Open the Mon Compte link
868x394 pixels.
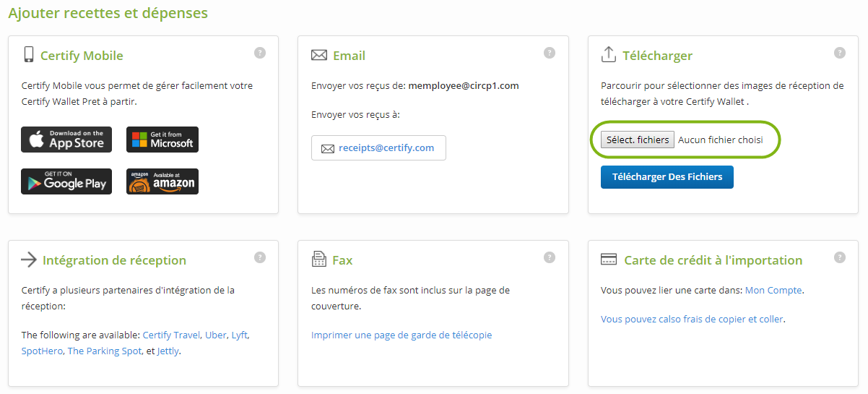[x=773, y=290]
